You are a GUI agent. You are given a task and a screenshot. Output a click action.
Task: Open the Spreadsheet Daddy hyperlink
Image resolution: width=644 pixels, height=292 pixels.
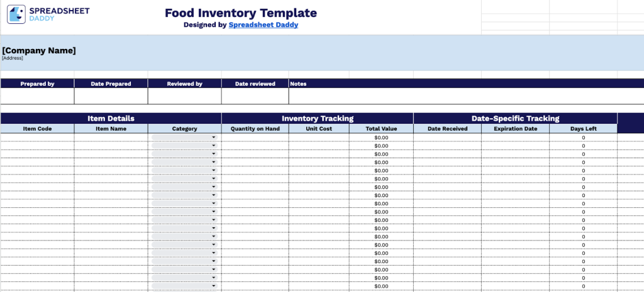tap(263, 25)
